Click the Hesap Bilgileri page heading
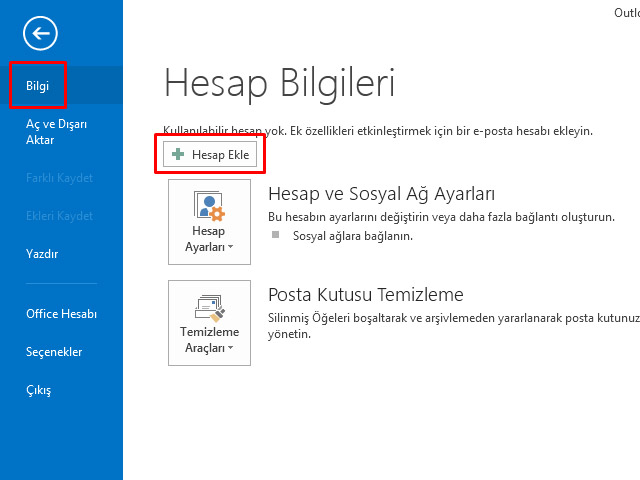640x480 pixels. pyautogui.click(x=279, y=83)
